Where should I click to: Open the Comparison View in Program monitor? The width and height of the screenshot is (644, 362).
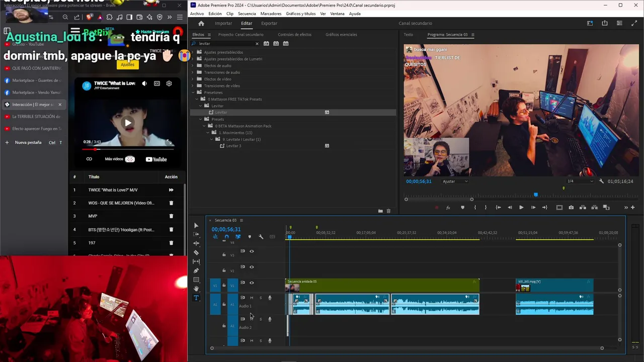(x=606, y=208)
